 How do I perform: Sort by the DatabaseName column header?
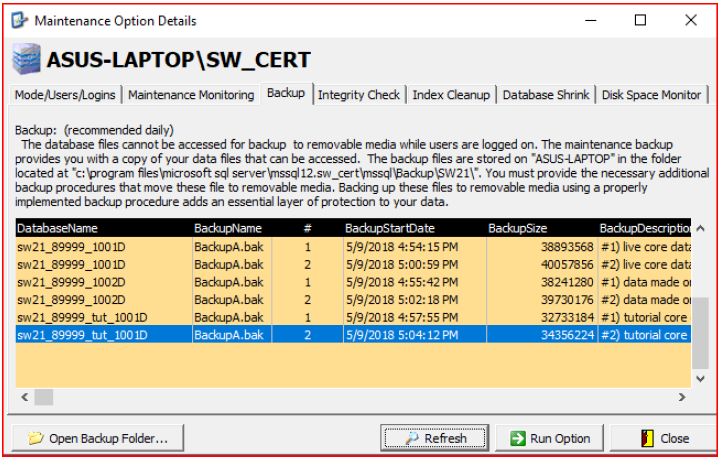coord(104,228)
